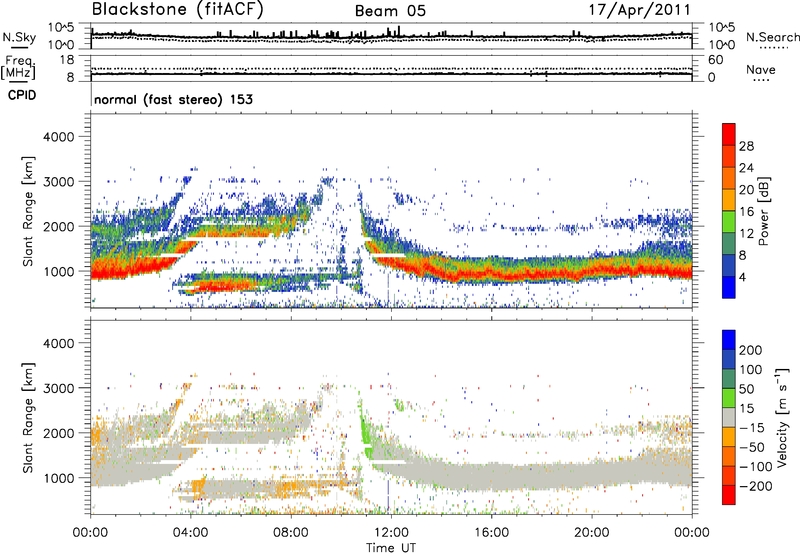
Task: Select the 'Beam 05' header label
Action: coord(390,11)
